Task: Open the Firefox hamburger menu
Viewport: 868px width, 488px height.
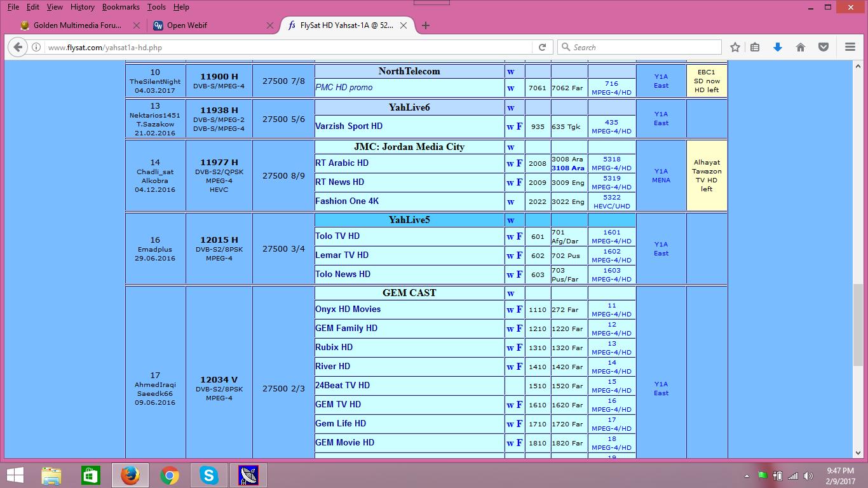Action: click(x=850, y=47)
